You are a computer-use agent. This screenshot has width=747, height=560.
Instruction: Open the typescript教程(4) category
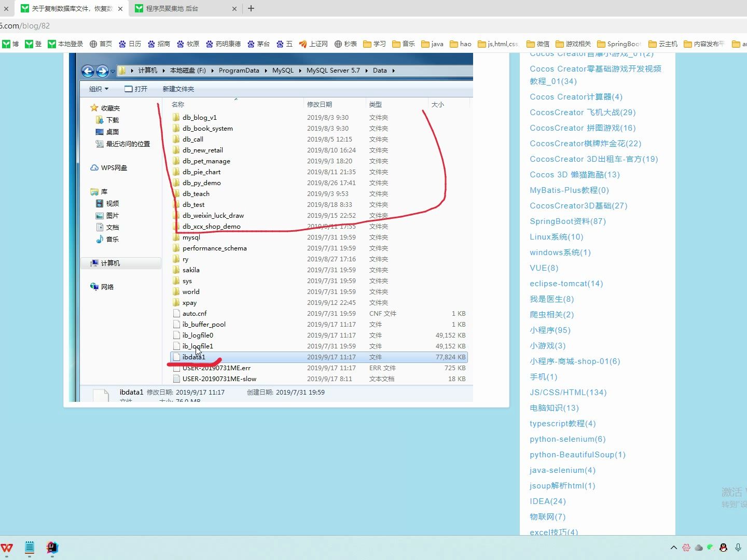click(563, 424)
